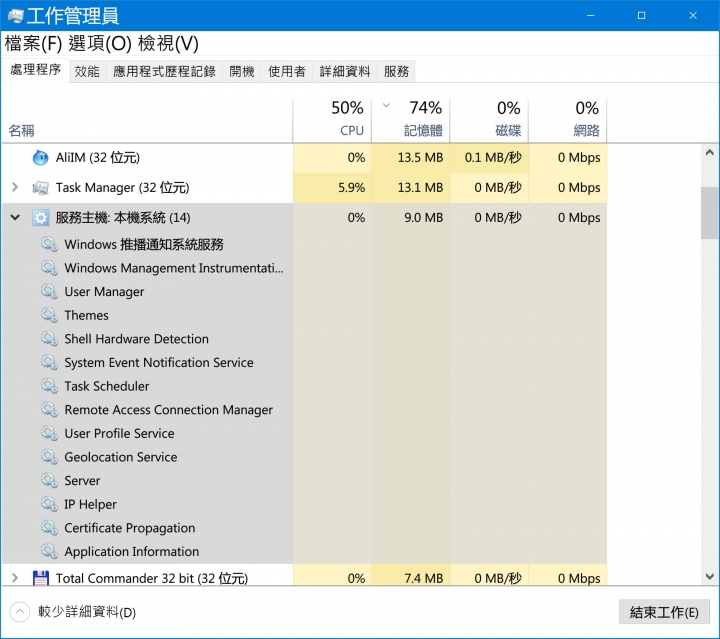Select the Themes entry
The height and width of the screenshot is (639, 720).
click(86, 315)
